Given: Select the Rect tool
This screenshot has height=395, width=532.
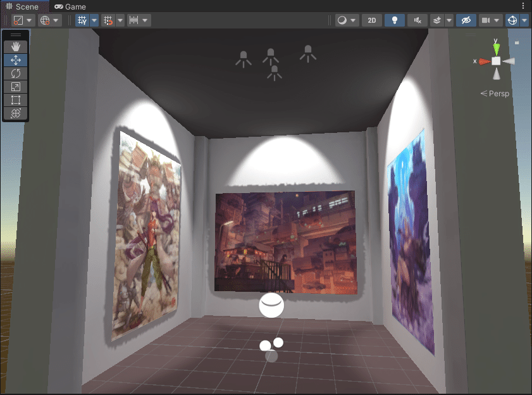Looking at the screenshot, I should (16, 100).
